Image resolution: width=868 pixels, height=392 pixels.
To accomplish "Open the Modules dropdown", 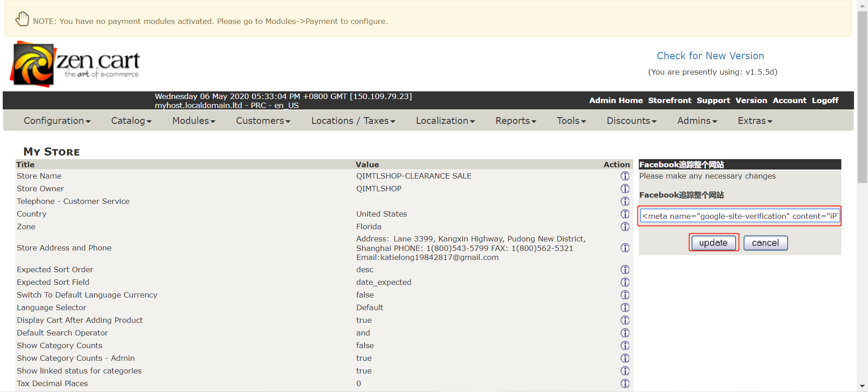I will [194, 121].
